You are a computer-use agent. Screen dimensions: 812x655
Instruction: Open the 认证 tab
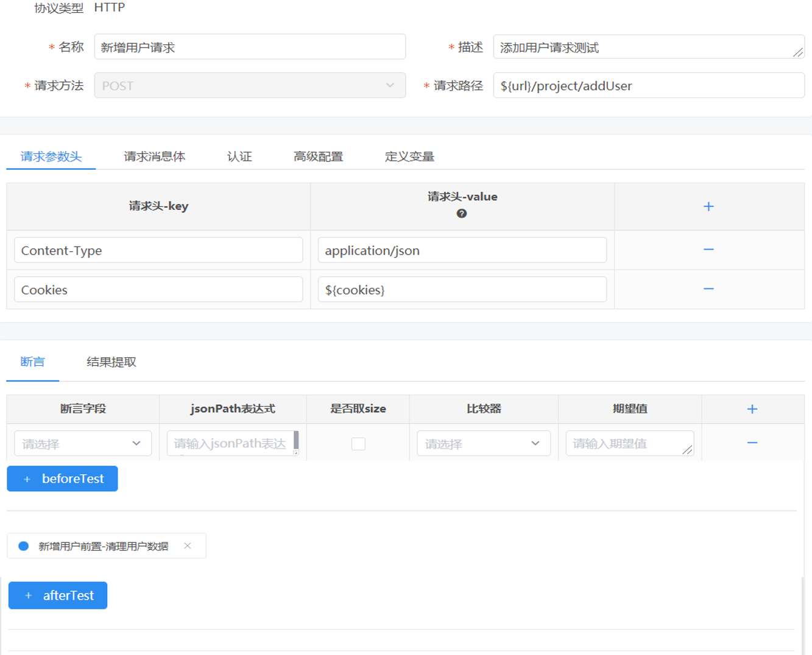coord(239,156)
